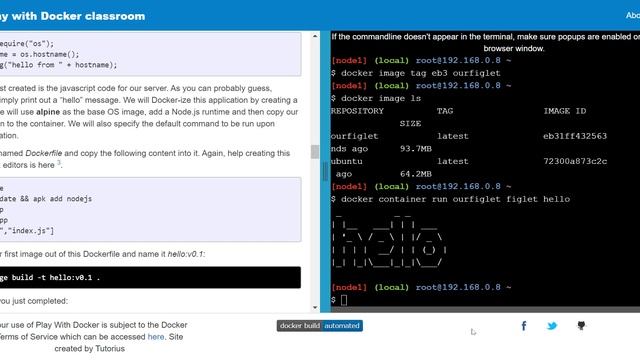Click the Dockerfile code block with apk add nodejs
Viewport: 640px width, 360px height.
coord(150,209)
